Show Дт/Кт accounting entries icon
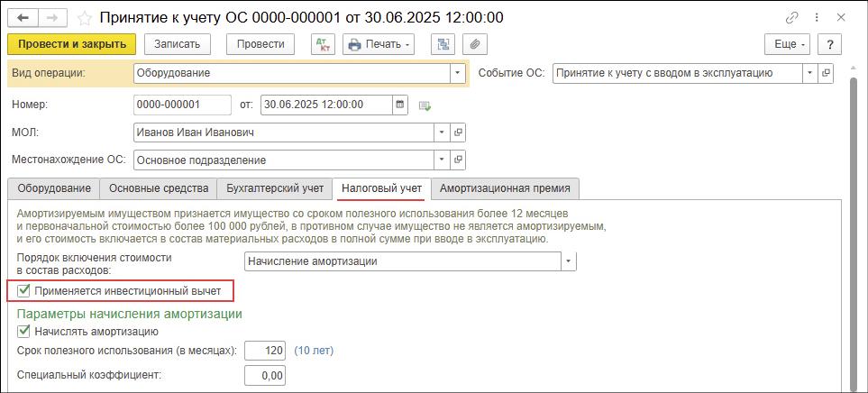The height and width of the screenshot is (393, 868). 322,44
